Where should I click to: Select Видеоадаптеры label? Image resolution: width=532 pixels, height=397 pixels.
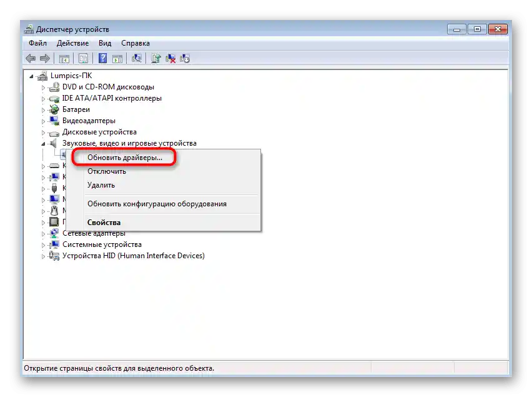point(89,121)
